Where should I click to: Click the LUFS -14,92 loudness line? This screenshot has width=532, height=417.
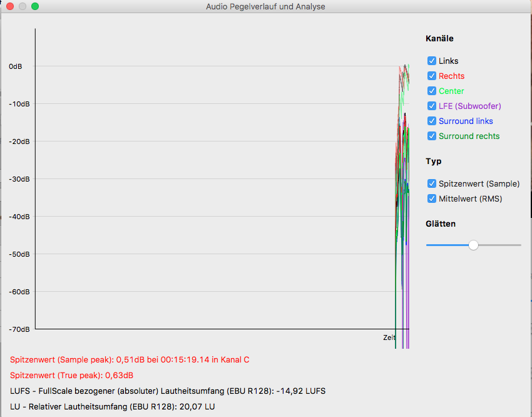[168, 391]
